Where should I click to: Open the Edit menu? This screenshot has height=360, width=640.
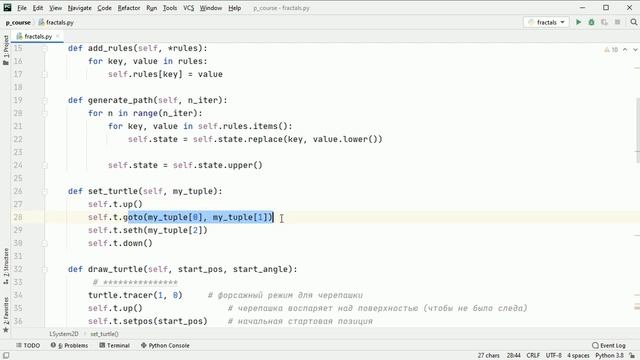click(x=38, y=8)
